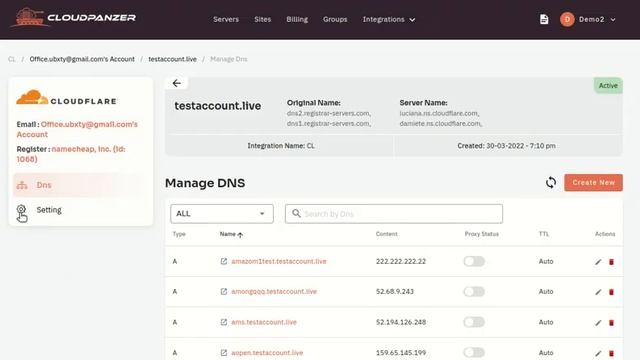
Task: Click the search magnifier icon
Action: (x=296, y=213)
